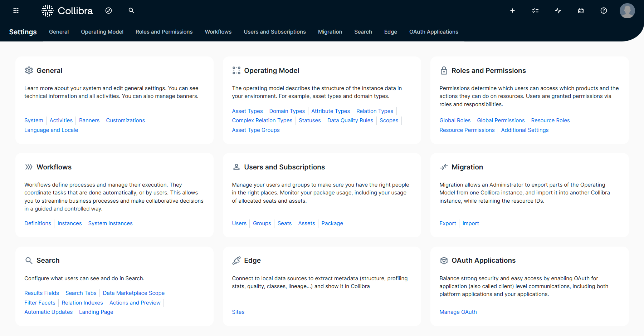The width and height of the screenshot is (644, 336).
Task: Click the Sites link under Edge
Action: (238, 312)
